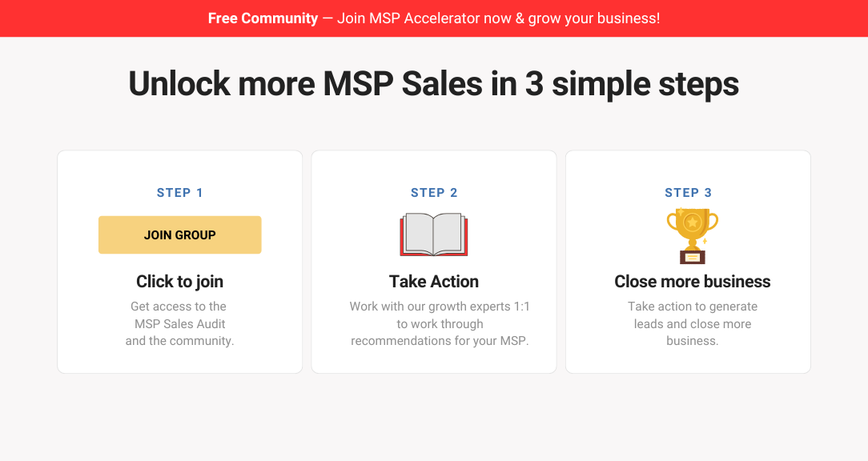Click the 'Take Action' heading
The width and height of the screenshot is (868, 461).
pyautogui.click(x=434, y=282)
